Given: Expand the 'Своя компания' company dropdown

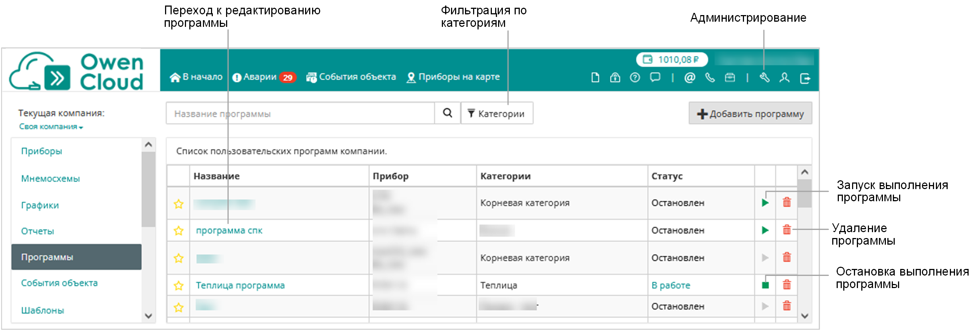Looking at the screenshot, I should (51, 127).
